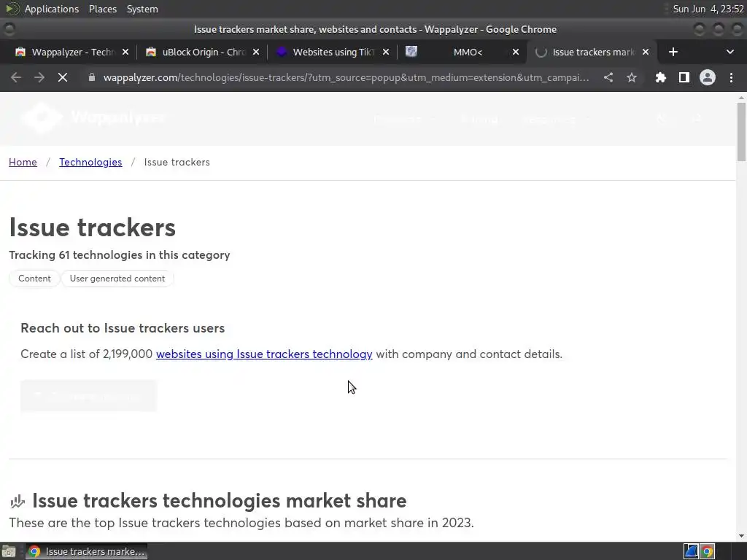The image size is (747, 560).
Task: Go back to the previous page
Action: (x=16, y=77)
